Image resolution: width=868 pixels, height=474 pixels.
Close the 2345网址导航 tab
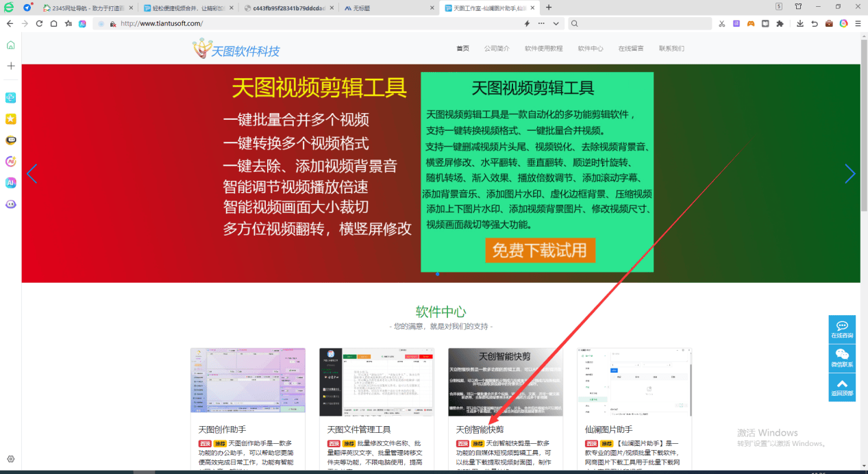(x=129, y=8)
